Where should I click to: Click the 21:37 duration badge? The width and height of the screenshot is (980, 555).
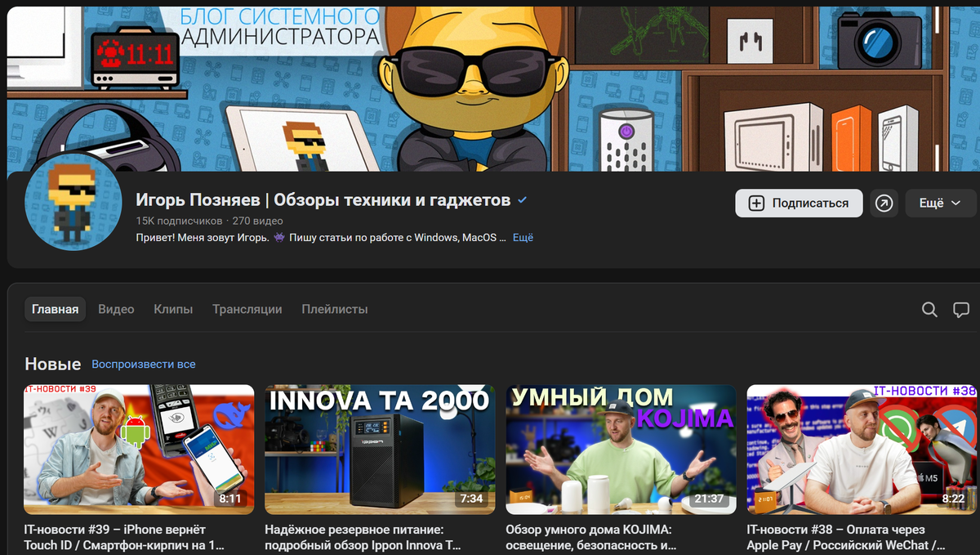(709, 499)
